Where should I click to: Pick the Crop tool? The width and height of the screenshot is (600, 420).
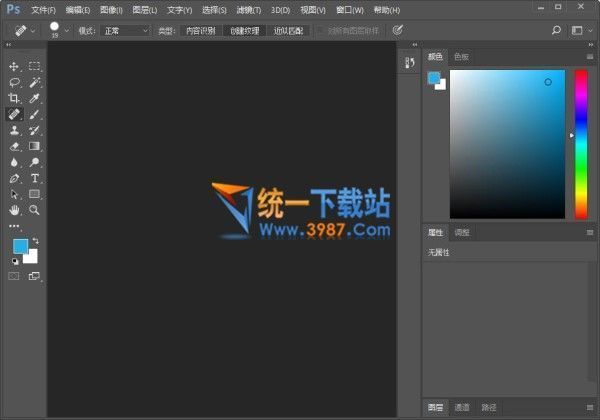pos(14,98)
